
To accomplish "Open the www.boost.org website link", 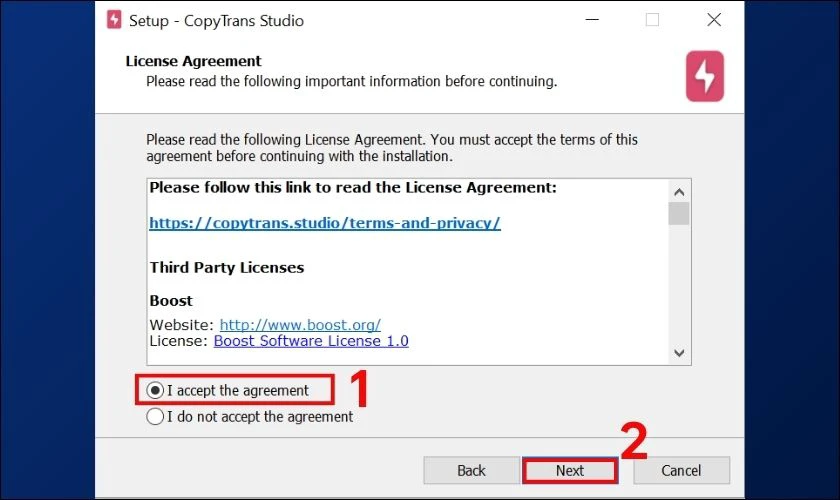I will click(300, 325).
